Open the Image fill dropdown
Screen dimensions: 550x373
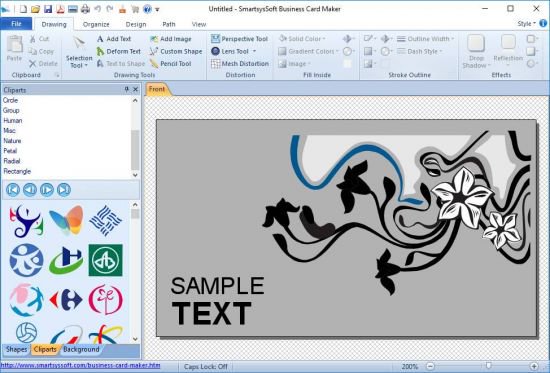click(x=295, y=64)
